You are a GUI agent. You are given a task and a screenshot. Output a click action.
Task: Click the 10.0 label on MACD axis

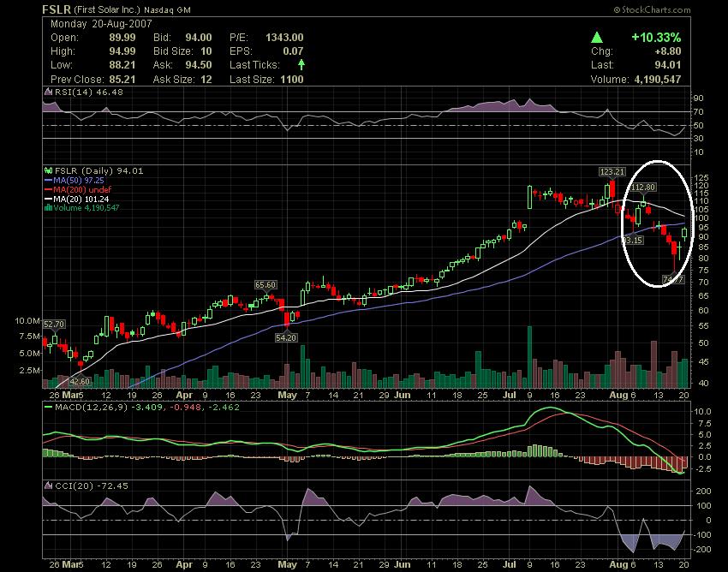tap(702, 411)
